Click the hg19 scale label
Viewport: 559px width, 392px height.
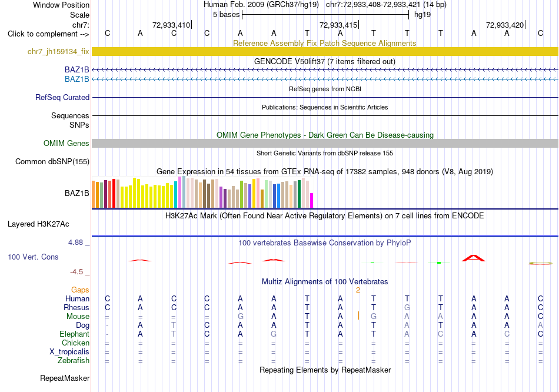pyautogui.click(x=422, y=15)
